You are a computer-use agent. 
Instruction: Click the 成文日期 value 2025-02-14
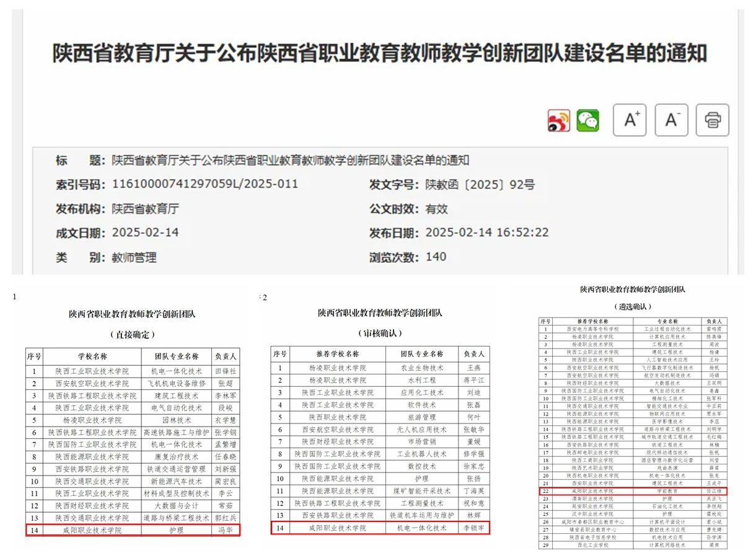[x=145, y=233]
